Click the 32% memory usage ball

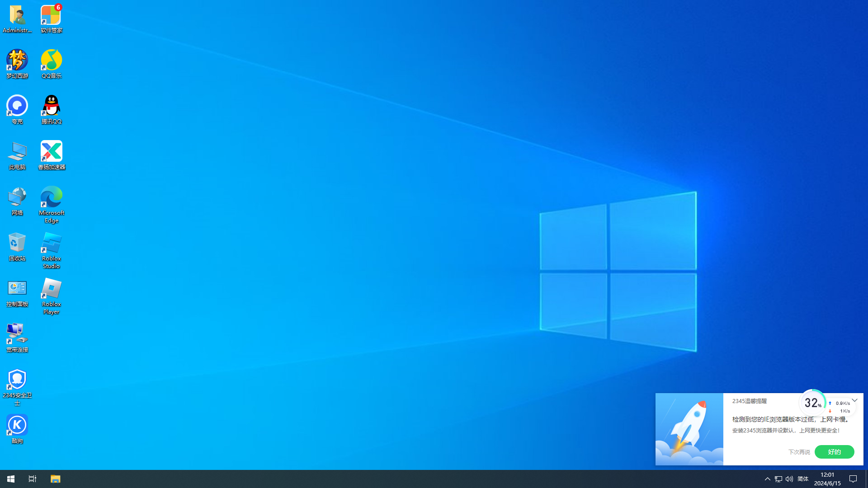coord(812,403)
